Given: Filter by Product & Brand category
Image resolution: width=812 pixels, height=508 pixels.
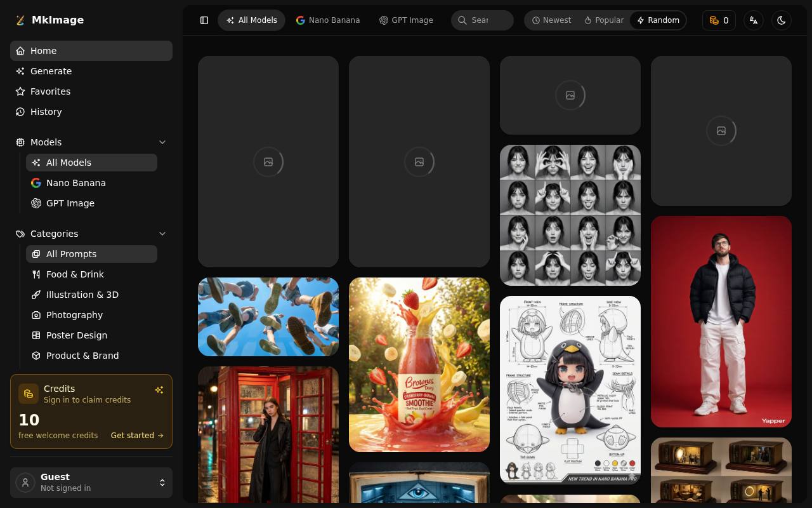Looking at the screenshot, I should click(91, 356).
